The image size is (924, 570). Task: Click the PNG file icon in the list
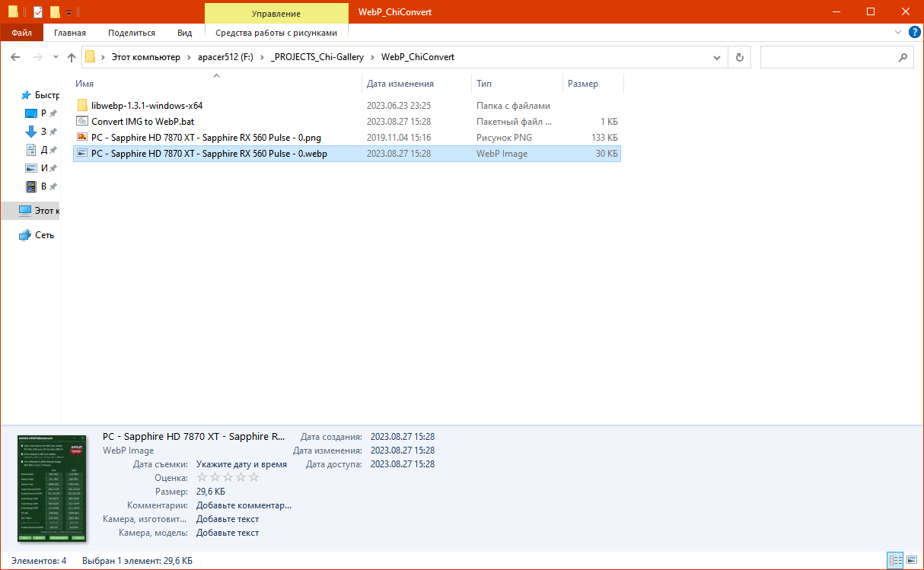click(x=82, y=138)
